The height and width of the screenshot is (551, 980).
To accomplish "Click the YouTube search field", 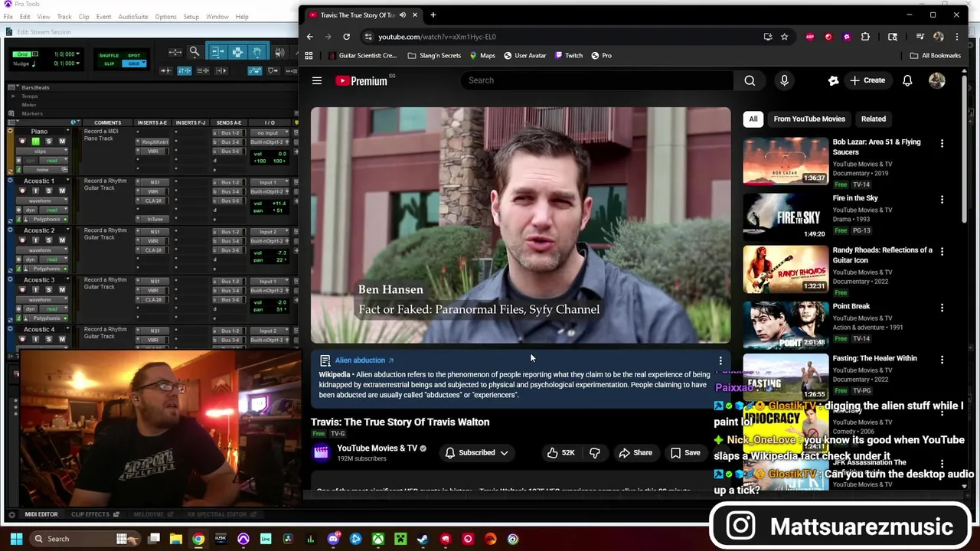I will click(x=597, y=80).
